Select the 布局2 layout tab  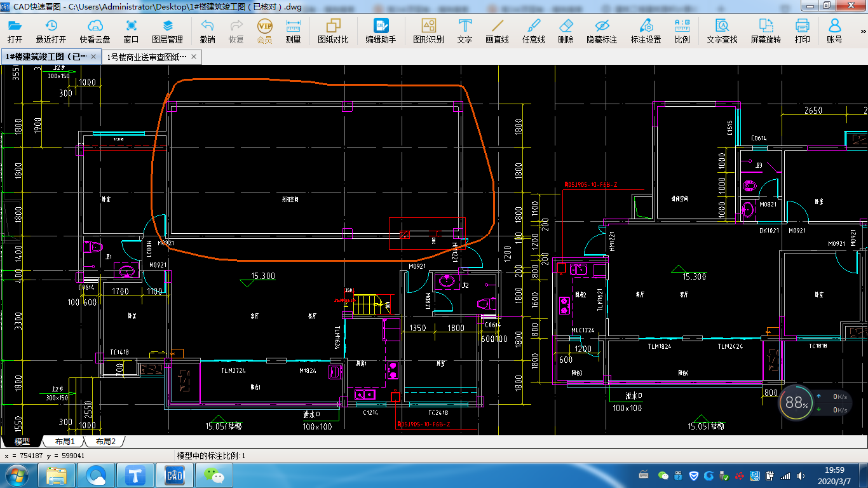[105, 441]
